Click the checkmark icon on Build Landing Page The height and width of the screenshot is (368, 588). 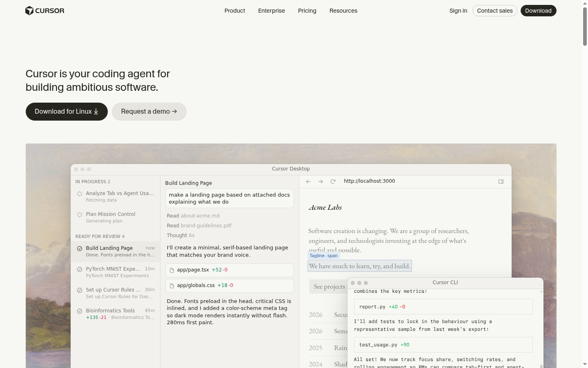(80, 248)
